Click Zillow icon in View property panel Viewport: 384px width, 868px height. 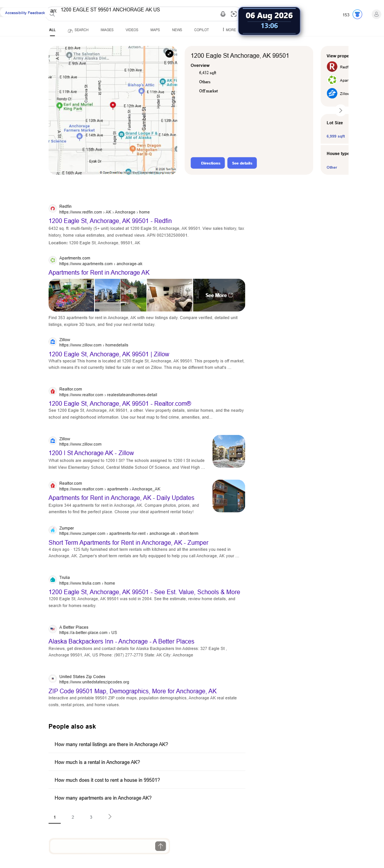coord(332,93)
